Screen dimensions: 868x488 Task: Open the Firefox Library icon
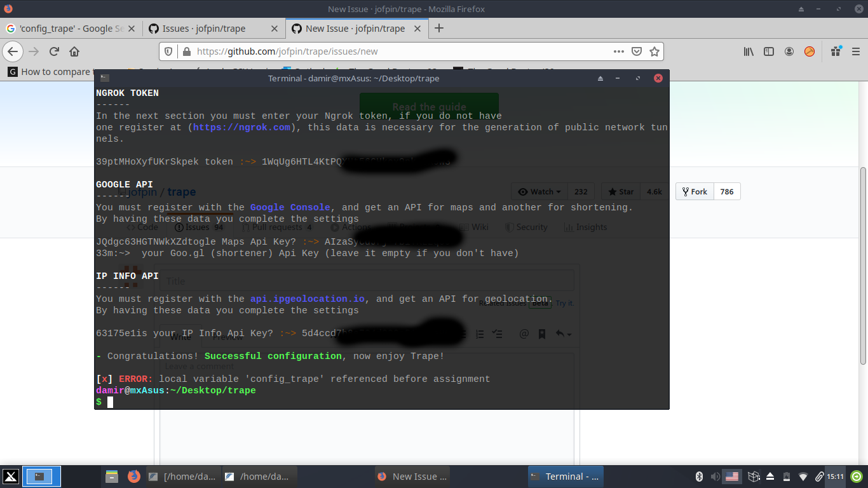pos(748,51)
